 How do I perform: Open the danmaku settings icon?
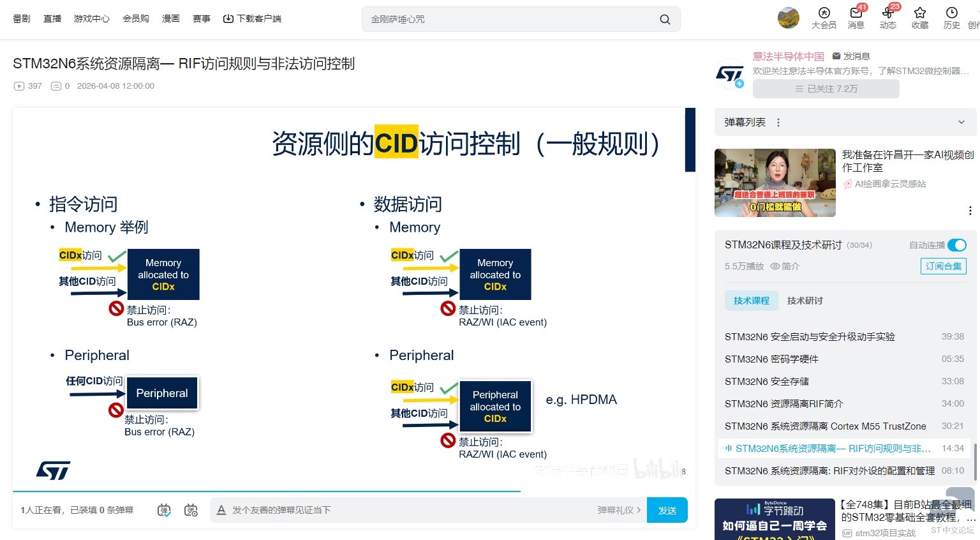click(191, 510)
